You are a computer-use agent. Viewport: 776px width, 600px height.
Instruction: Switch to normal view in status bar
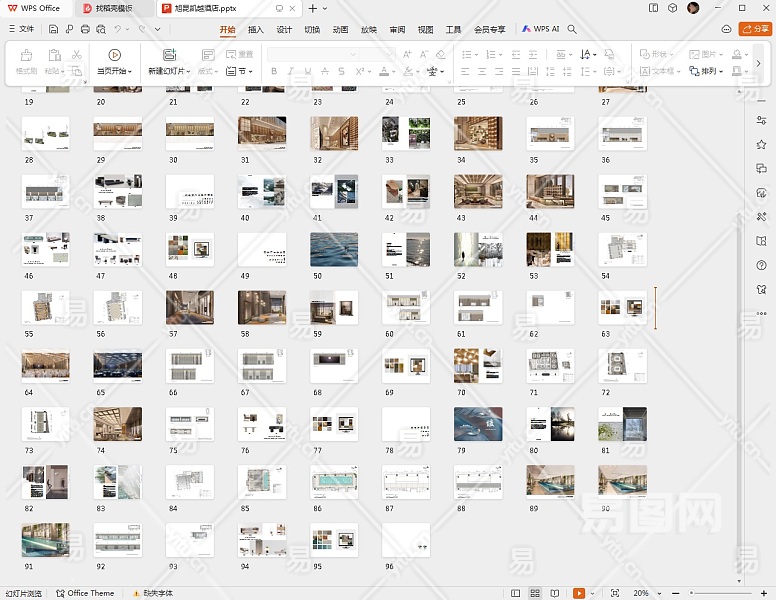click(x=516, y=593)
